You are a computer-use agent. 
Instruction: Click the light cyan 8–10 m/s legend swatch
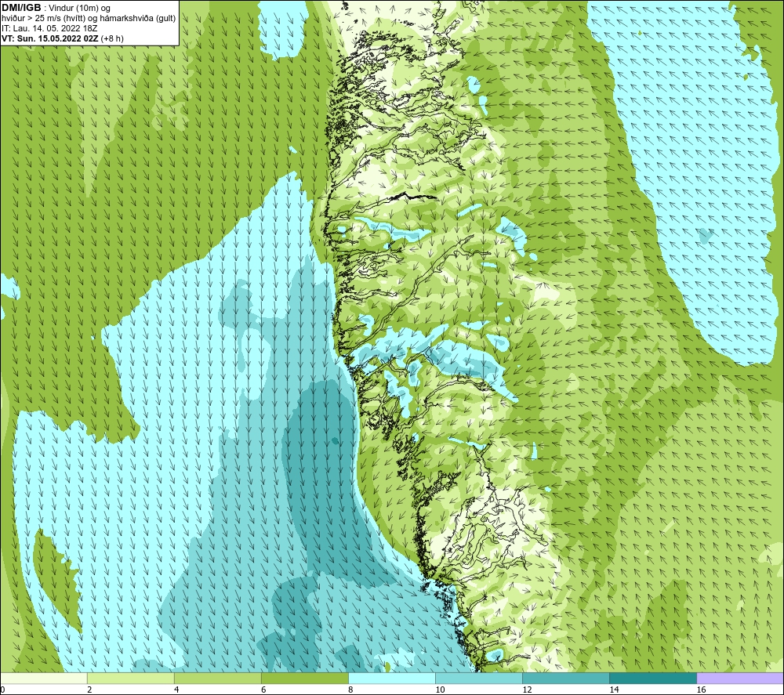click(x=391, y=678)
